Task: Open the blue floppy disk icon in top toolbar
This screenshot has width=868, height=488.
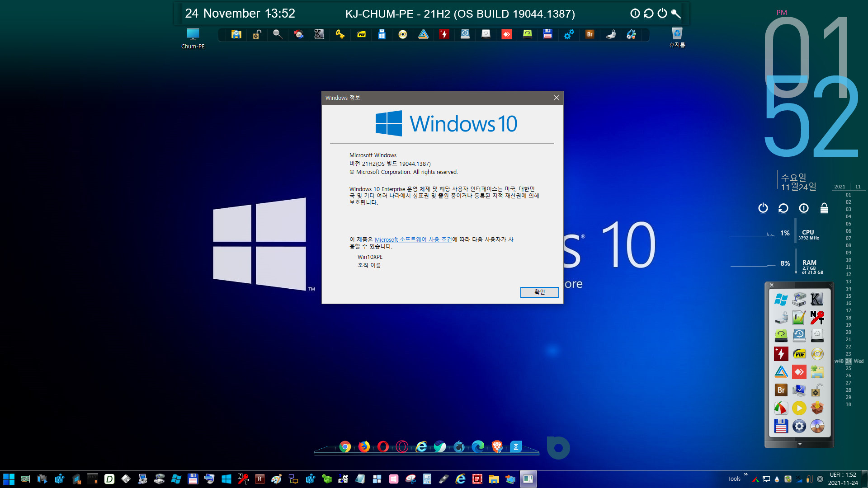Action: tap(548, 34)
